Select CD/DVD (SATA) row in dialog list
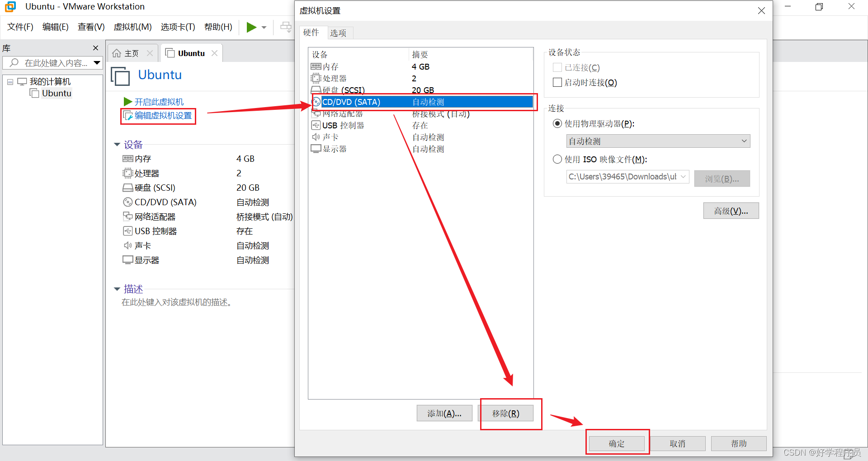868x461 pixels. [x=420, y=102]
